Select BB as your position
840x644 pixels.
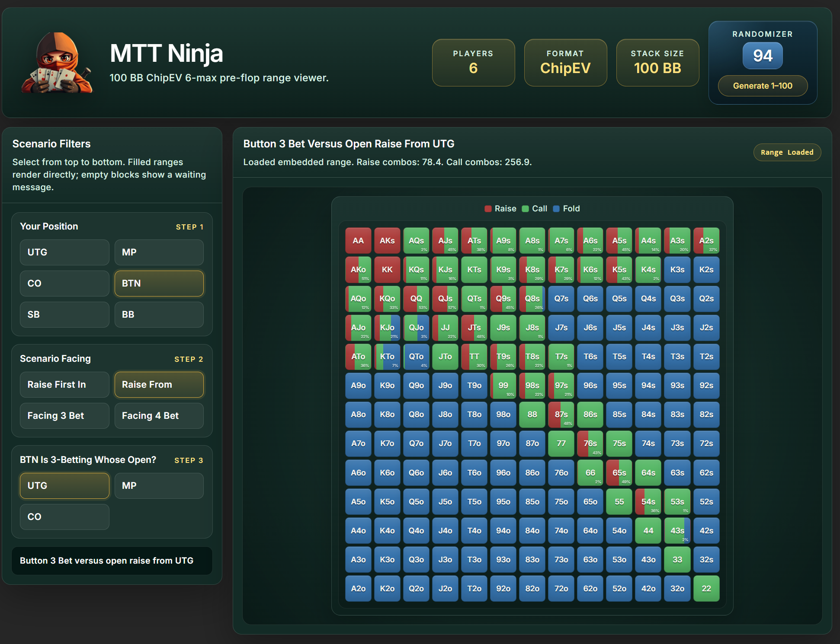point(159,315)
